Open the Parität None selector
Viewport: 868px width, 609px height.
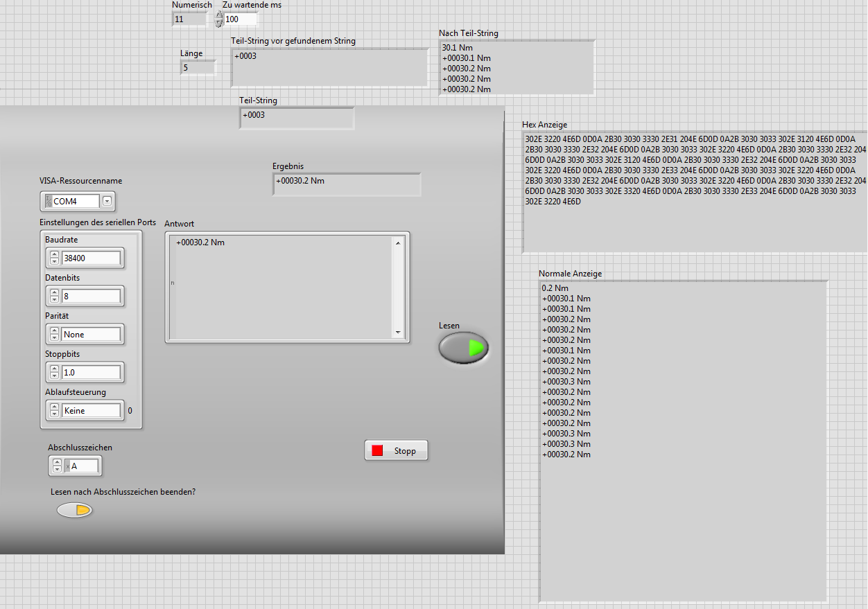[91, 334]
